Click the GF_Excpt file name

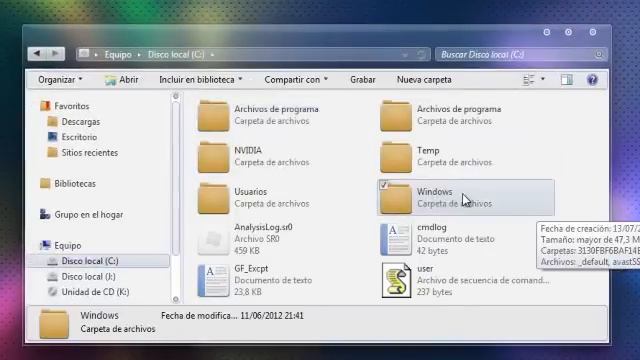coord(251,269)
